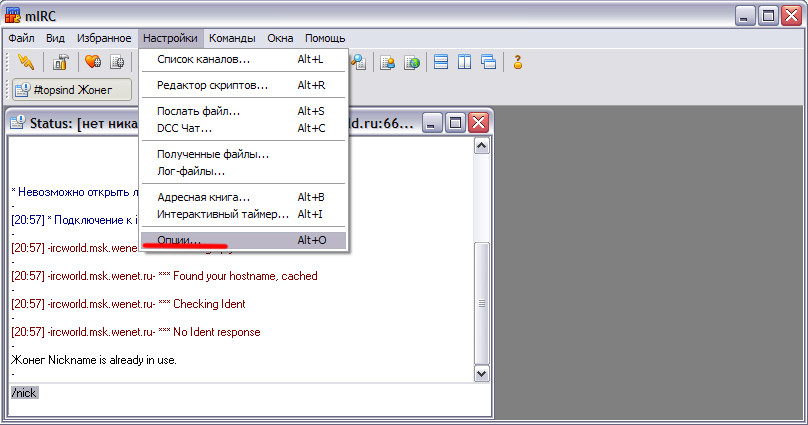
Task: Click scrollbar down arrow in Status window
Action: coord(481,373)
